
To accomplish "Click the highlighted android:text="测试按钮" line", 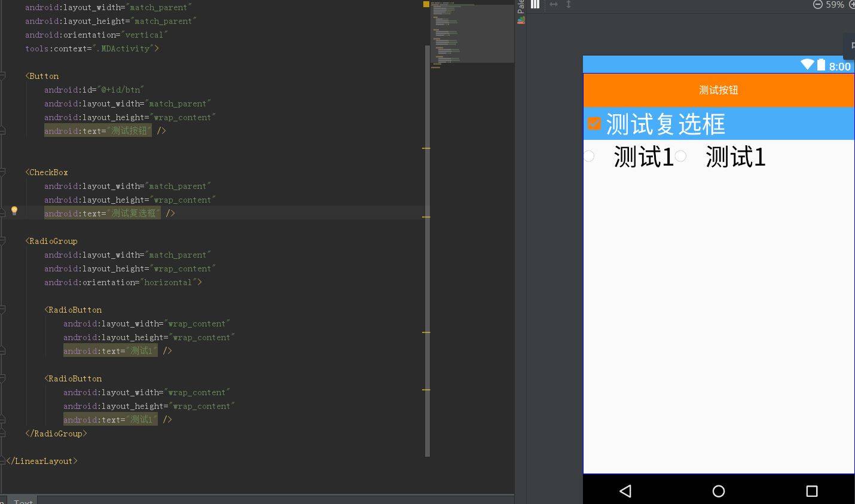I will tap(105, 130).
